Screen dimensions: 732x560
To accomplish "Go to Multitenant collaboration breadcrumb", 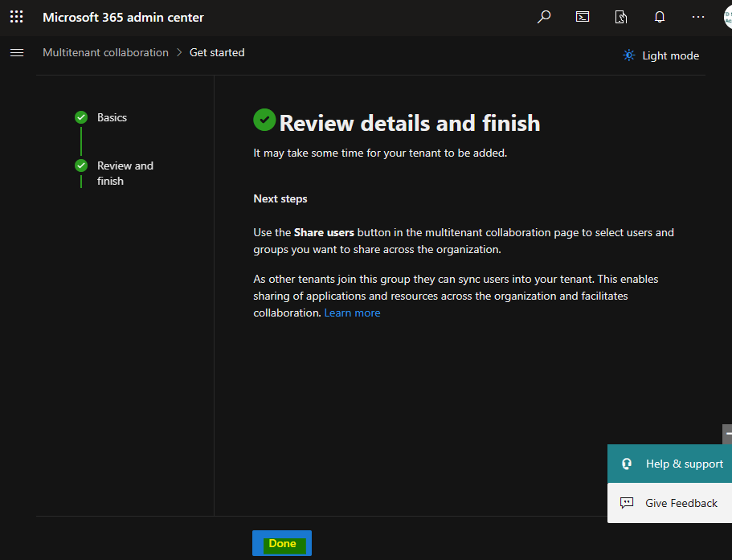I will (105, 53).
